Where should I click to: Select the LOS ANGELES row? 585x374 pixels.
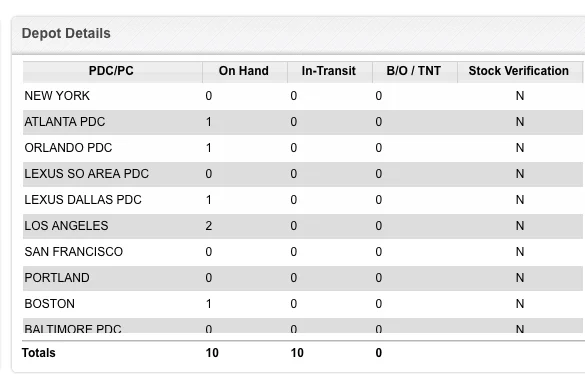(303, 226)
